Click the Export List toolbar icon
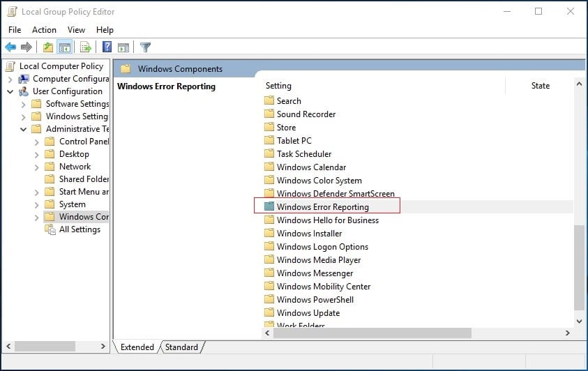The height and width of the screenshot is (371, 588). click(x=86, y=47)
